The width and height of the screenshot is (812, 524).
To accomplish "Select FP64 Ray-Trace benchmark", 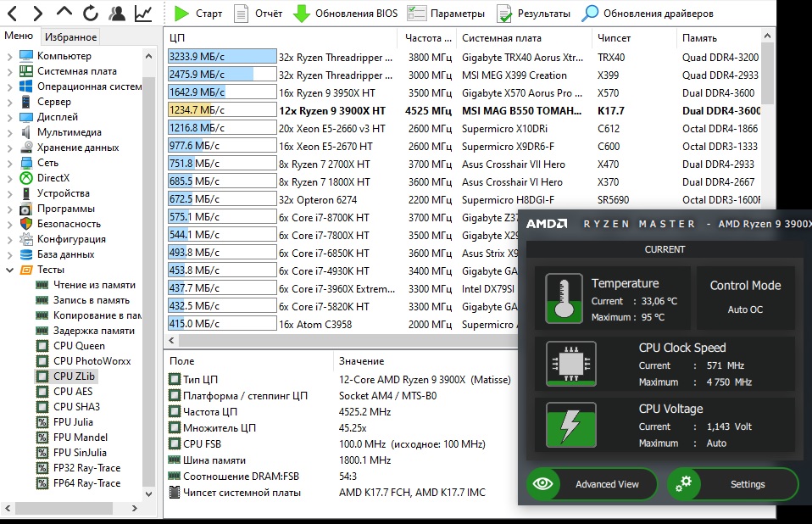I will 86,483.
